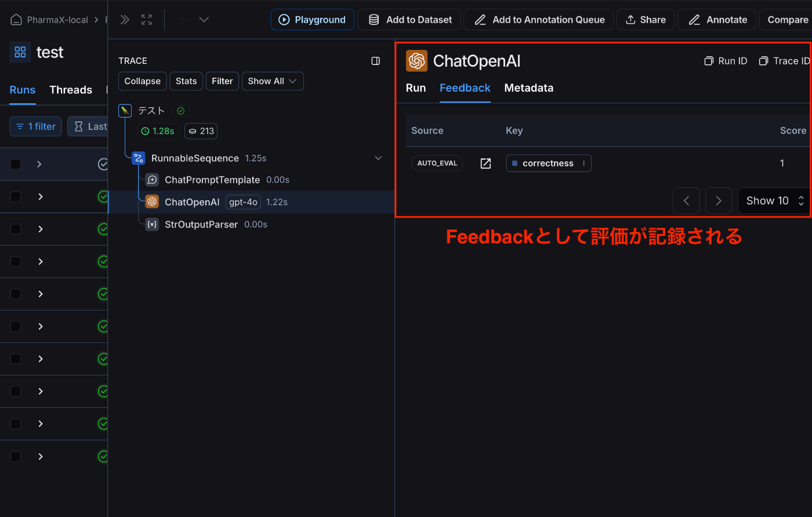Switch to the Run tab
The image size is (812, 517).
point(416,88)
